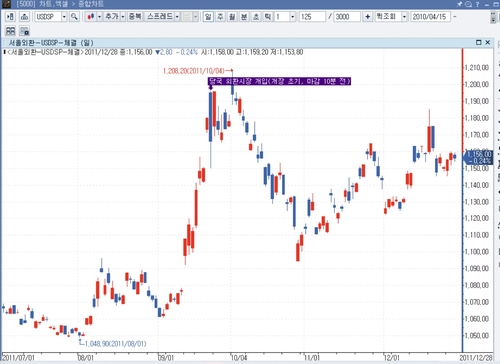Click the 스프레드 button
Screen dimensions: 500x364
(x=160, y=17)
